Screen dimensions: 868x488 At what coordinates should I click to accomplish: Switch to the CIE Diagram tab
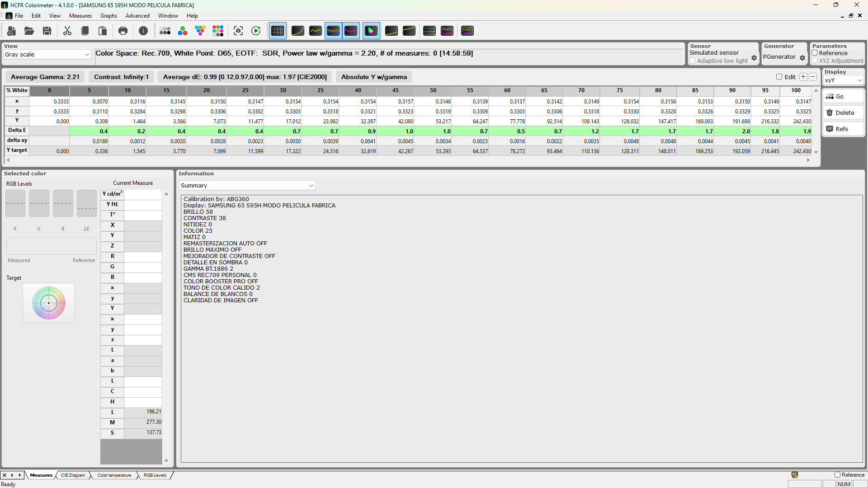(73, 475)
